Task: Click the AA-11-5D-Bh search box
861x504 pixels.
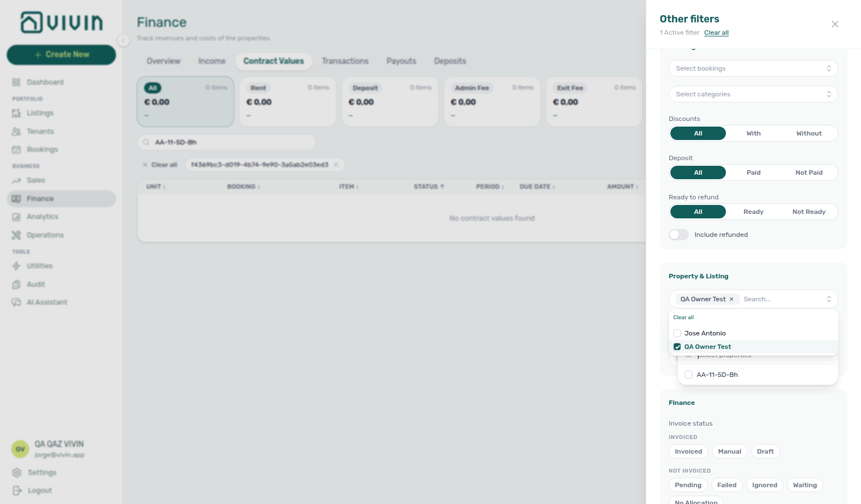Action: (226, 142)
